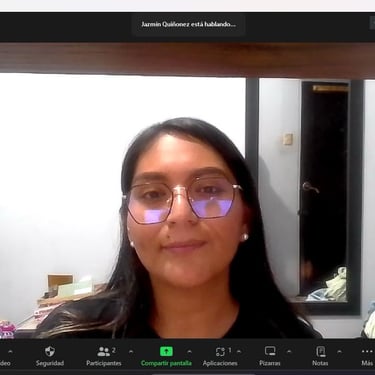
Task: Click the speaker's video feed
Action: click(187, 190)
